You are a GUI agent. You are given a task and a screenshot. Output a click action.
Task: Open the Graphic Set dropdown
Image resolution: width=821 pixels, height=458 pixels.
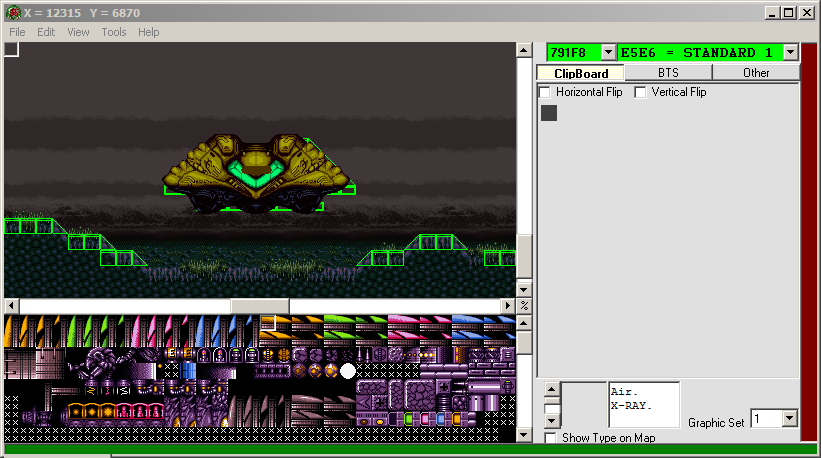pyautogui.click(x=788, y=419)
